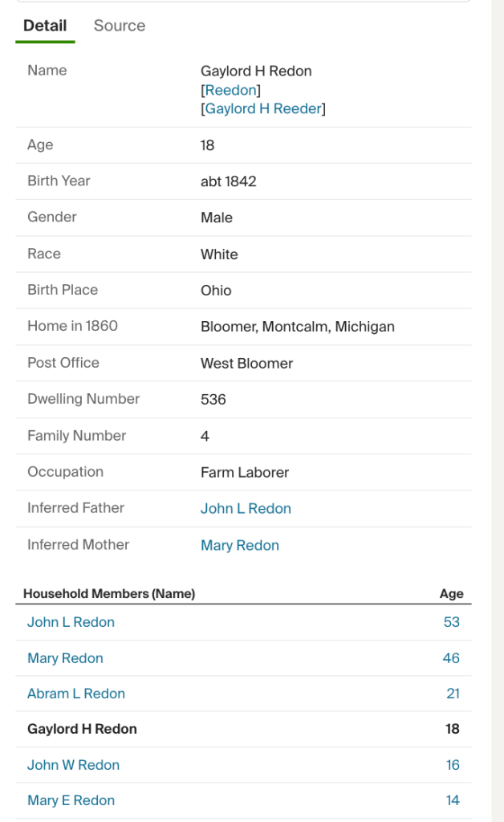Open John W Redon's record
The image size is (504, 822).
click(x=73, y=765)
